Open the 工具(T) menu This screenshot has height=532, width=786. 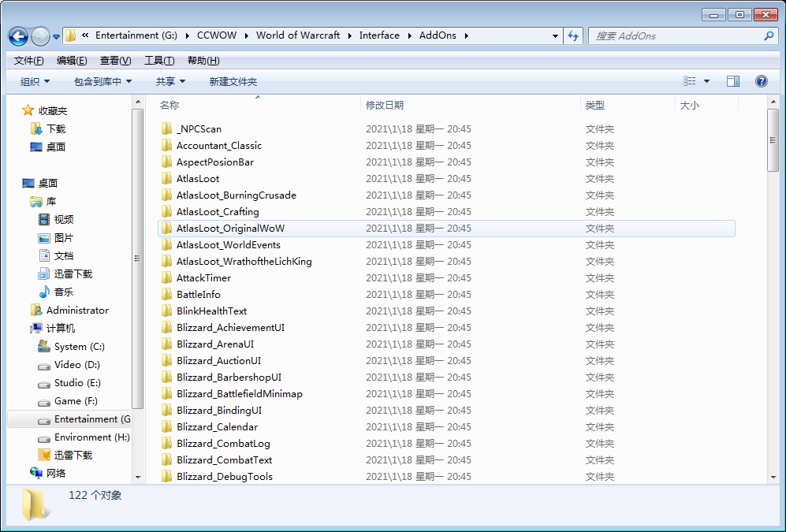point(159,61)
